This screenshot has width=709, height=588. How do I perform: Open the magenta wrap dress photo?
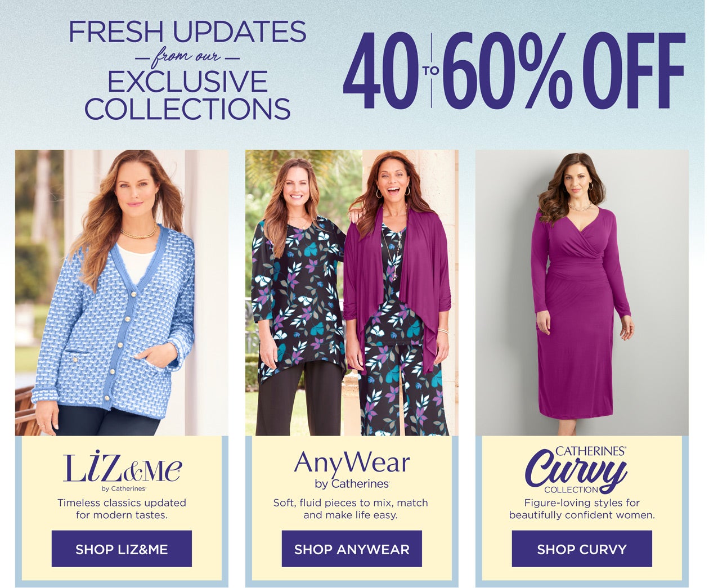(582, 293)
